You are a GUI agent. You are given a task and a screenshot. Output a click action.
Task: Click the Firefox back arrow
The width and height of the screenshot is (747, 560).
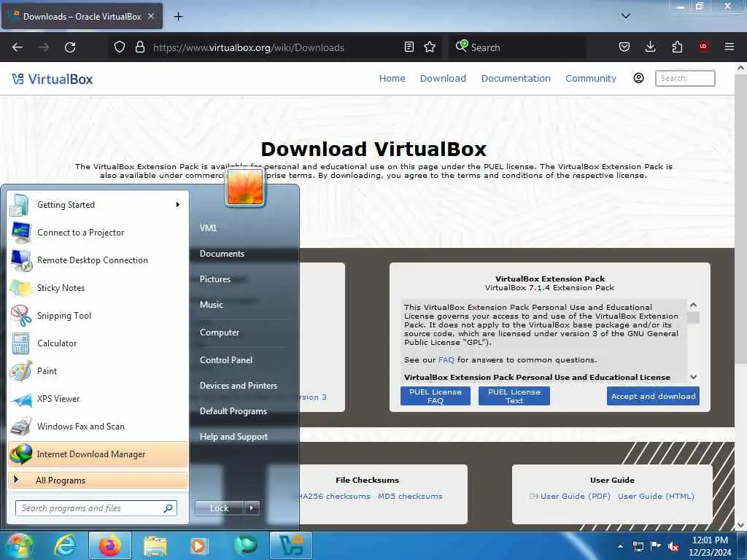[x=18, y=47]
